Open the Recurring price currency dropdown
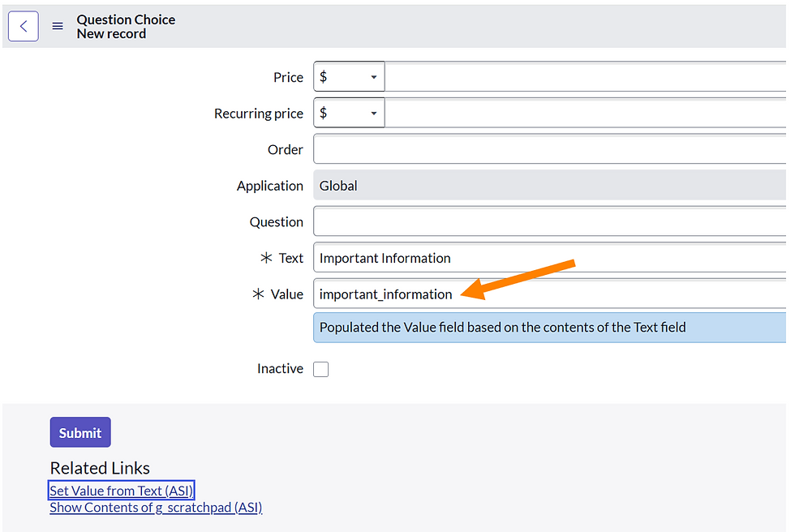 pos(375,113)
